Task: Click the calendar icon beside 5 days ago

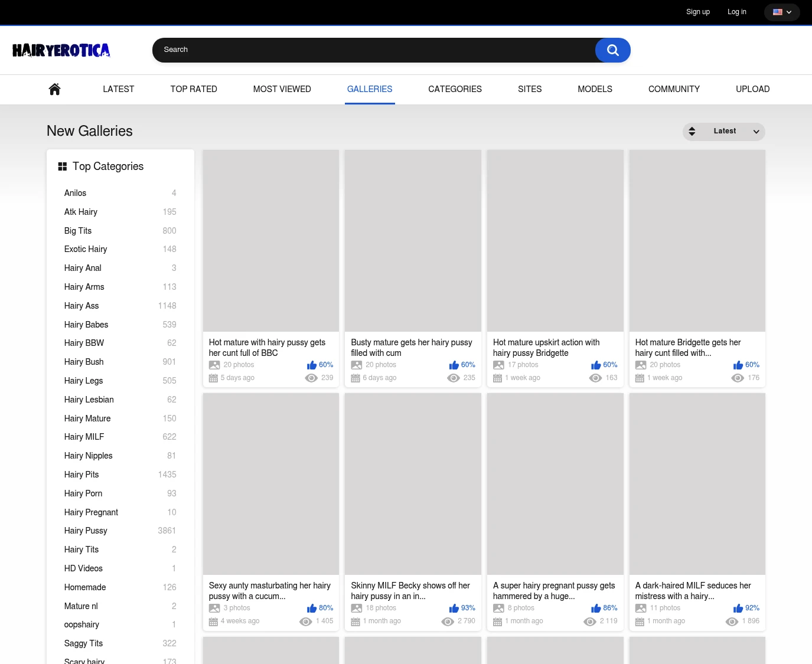Action: [213, 378]
